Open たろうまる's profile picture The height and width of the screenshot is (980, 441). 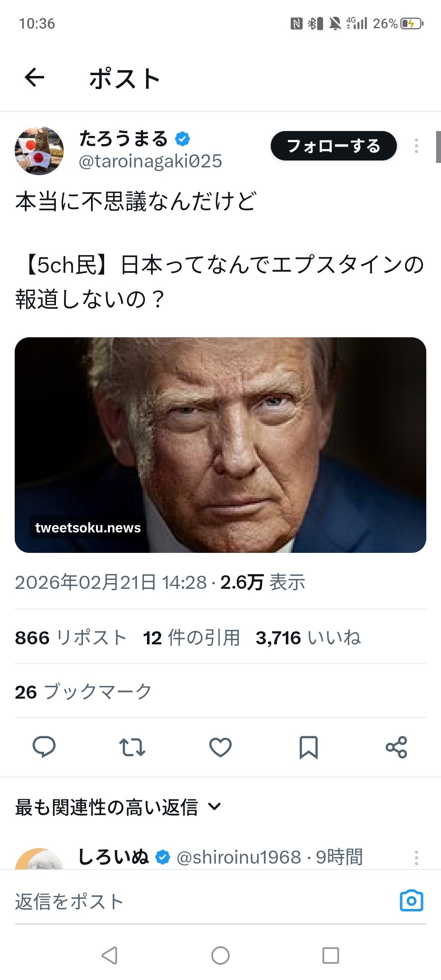tap(40, 150)
